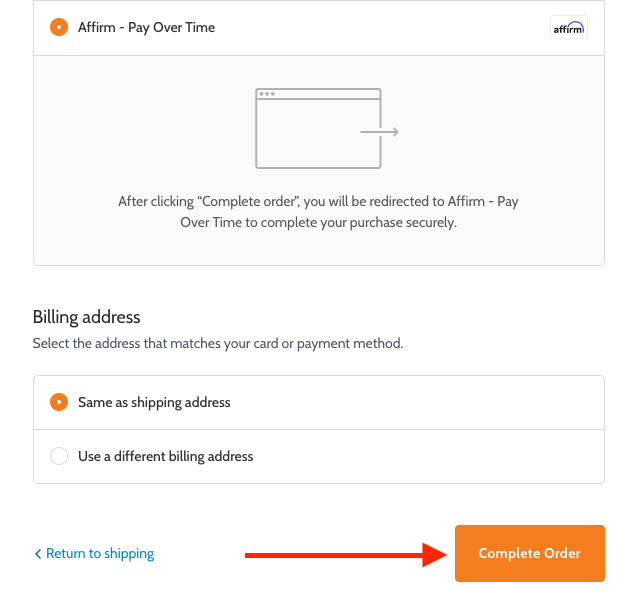This screenshot has height=598, width=637.
Task: Click the 'Select the address that matches' subtitle
Action: 218,344
